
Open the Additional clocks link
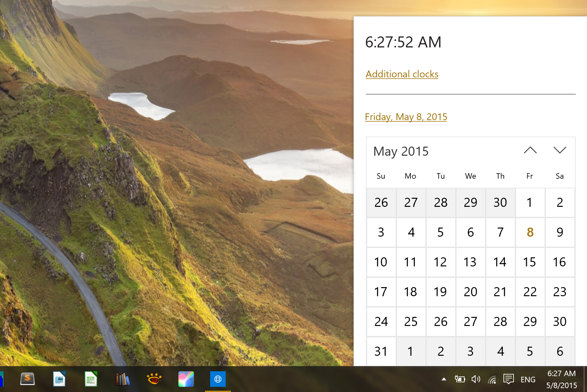[401, 74]
